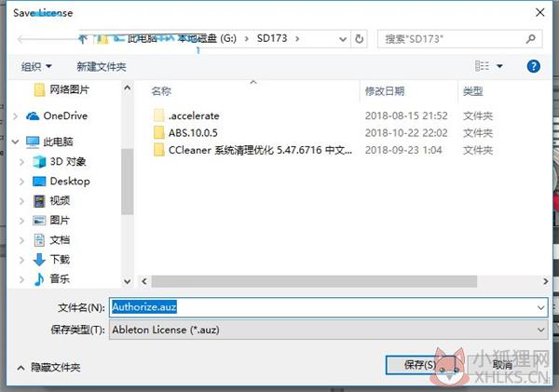Click Hide Folders (隐藏文件夹) toggle

[48, 367]
